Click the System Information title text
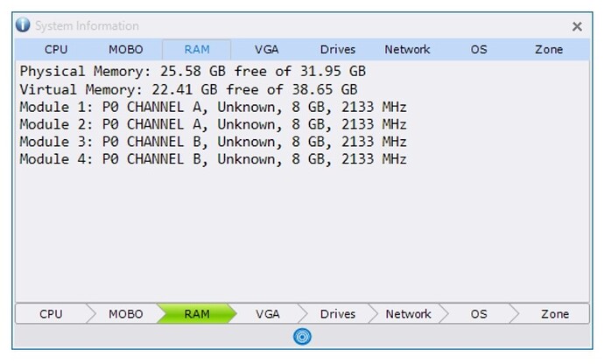This screenshot has height=364, width=604. click(x=87, y=25)
